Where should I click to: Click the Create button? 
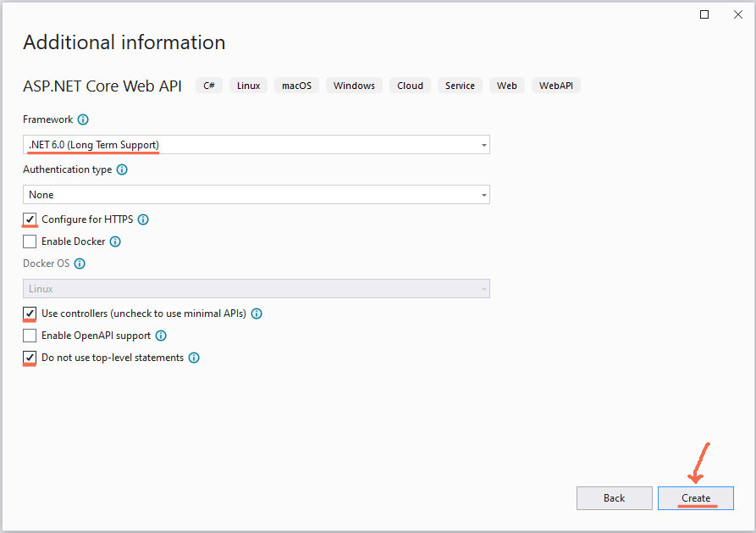(696, 498)
